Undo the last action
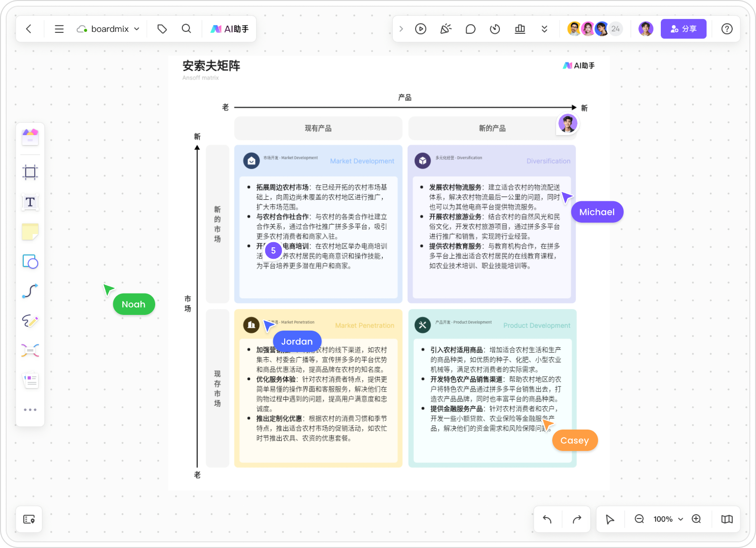The height and width of the screenshot is (548, 756). pyautogui.click(x=547, y=519)
